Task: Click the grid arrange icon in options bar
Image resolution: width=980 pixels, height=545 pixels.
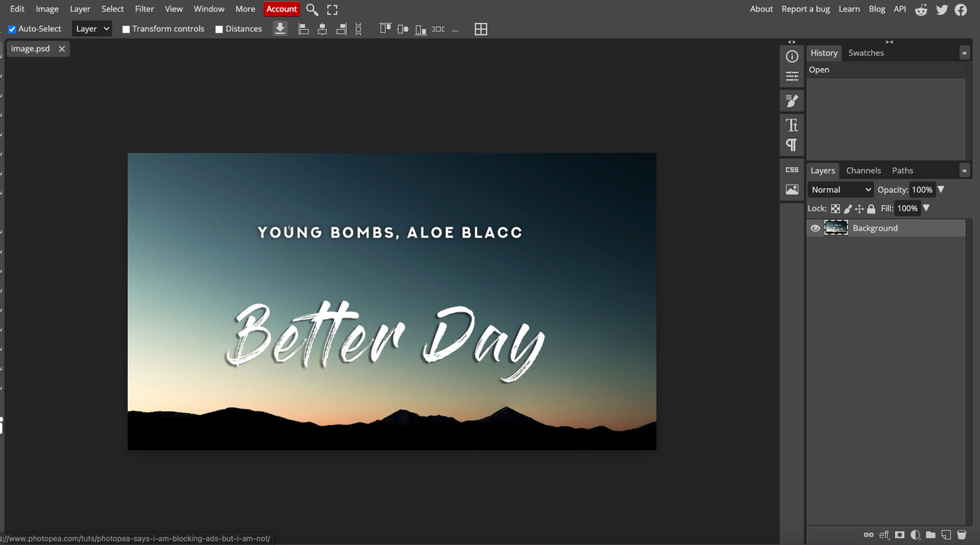Action: tap(481, 29)
